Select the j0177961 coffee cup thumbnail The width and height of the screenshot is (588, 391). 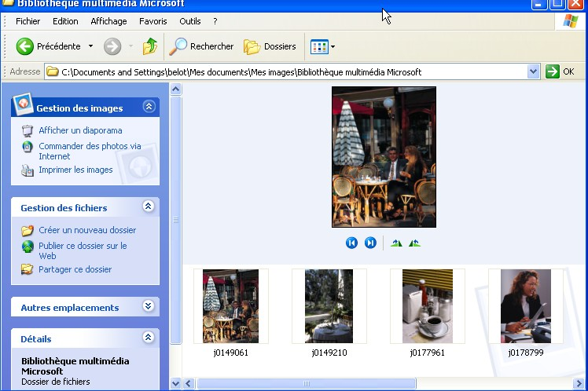[428, 306]
